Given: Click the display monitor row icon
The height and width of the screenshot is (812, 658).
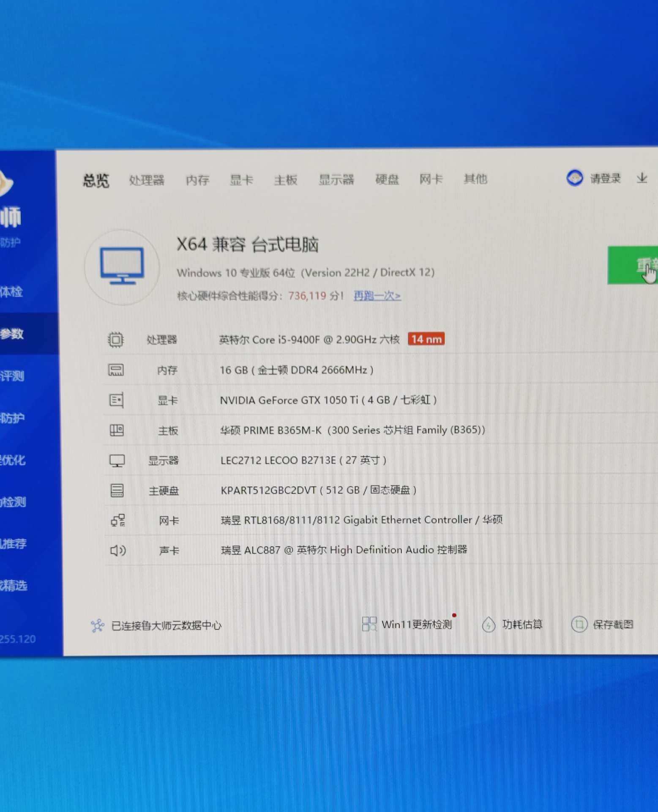Looking at the screenshot, I should pos(117,461).
